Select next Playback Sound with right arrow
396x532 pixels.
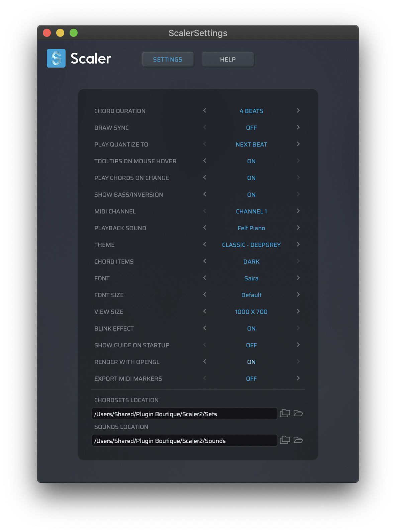tap(298, 228)
